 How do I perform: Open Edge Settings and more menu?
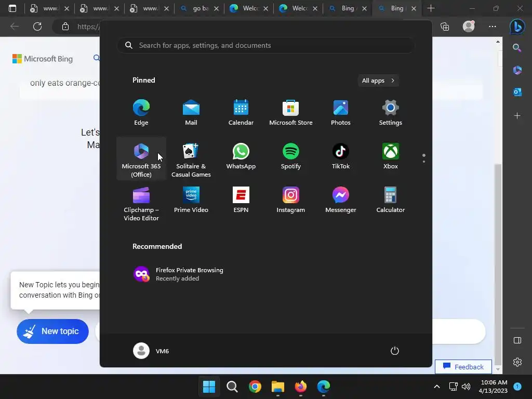tap(493, 26)
